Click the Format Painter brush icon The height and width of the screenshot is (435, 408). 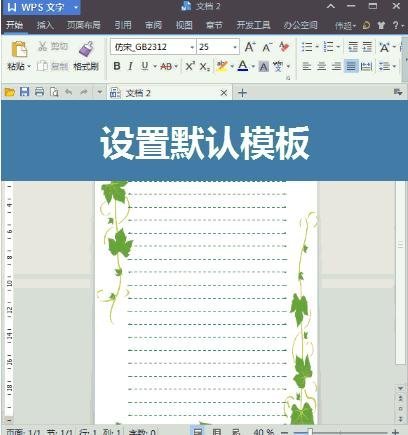[86, 49]
